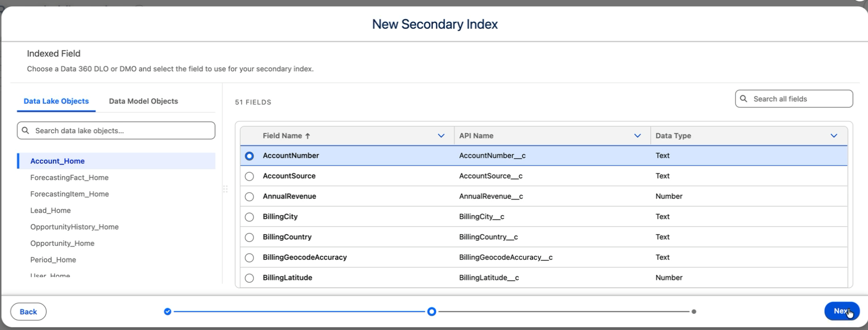Open the Field Name column dropdown
868x330 pixels.
[441, 135]
